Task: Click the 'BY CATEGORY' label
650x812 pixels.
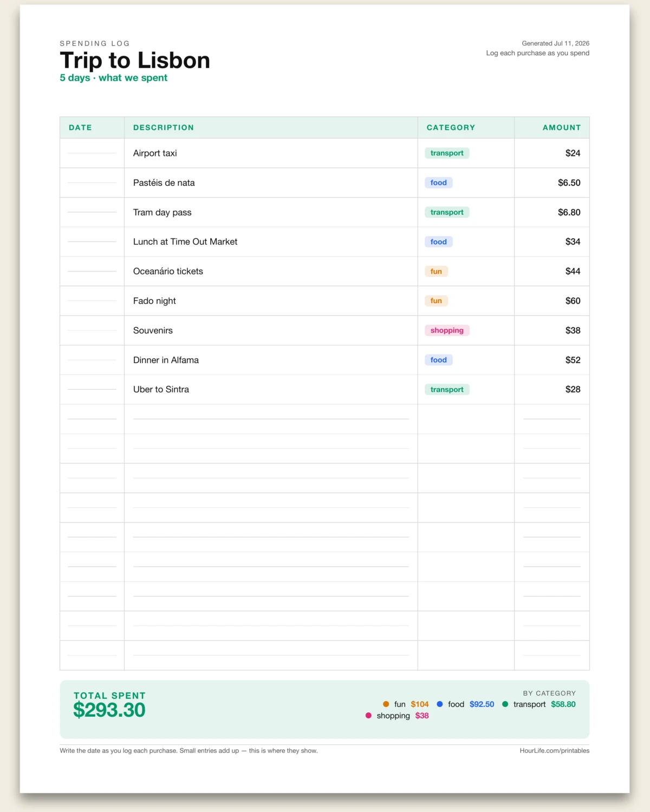Action: [549, 693]
